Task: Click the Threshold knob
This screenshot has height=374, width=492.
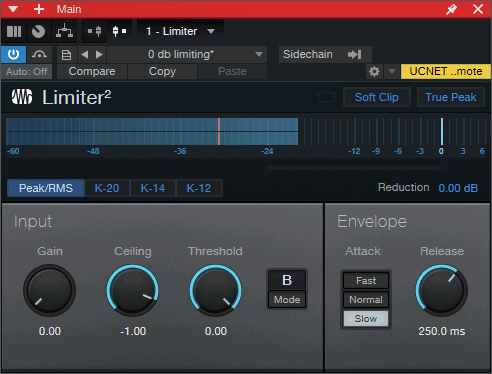Action: pyautogui.click(x=216, y=290)
